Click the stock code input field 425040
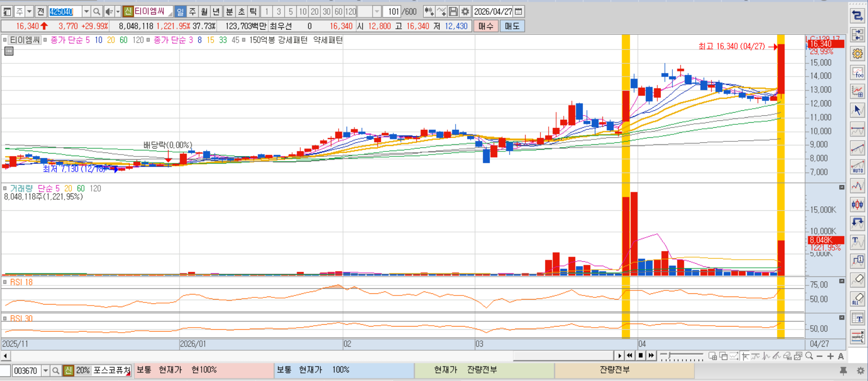868x381 pixels. [x=65, y=11]
